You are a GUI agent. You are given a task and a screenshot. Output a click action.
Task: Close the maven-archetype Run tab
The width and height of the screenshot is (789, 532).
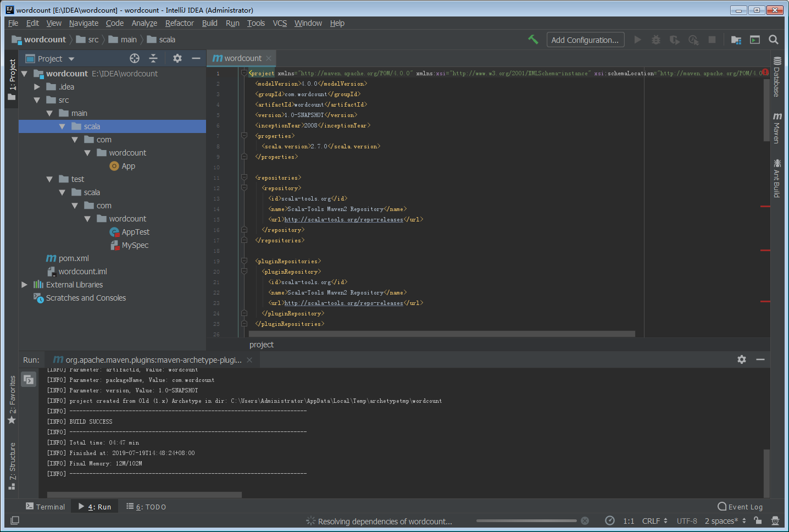(249, 360)
